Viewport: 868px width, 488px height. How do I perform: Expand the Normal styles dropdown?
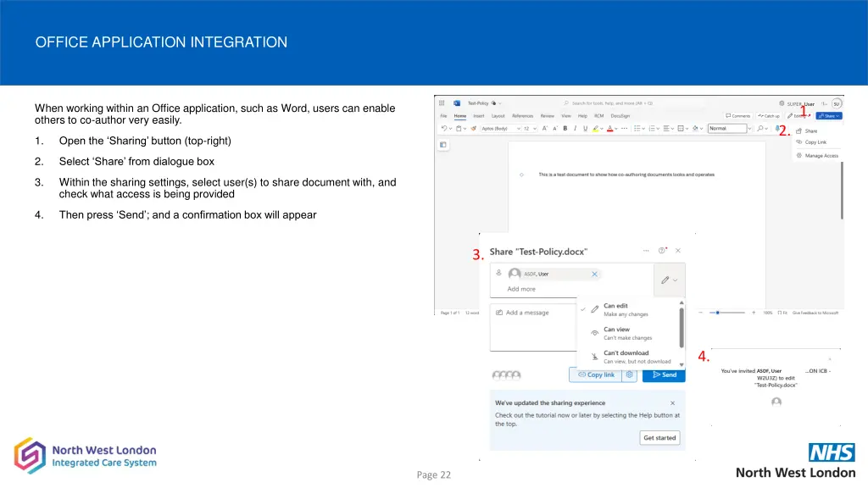[x=751, y=129]
